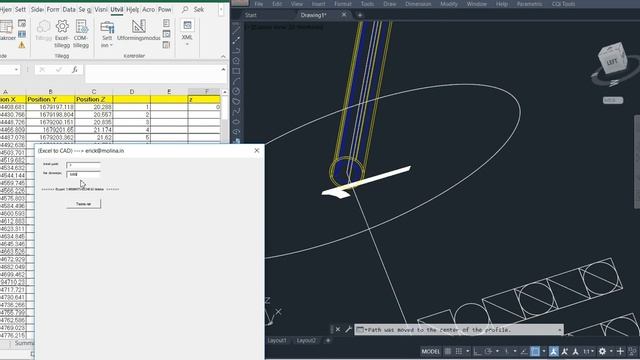Close the Drawing1 tab
This screenshot has height=360, width=640.
(x=344, y=15)
